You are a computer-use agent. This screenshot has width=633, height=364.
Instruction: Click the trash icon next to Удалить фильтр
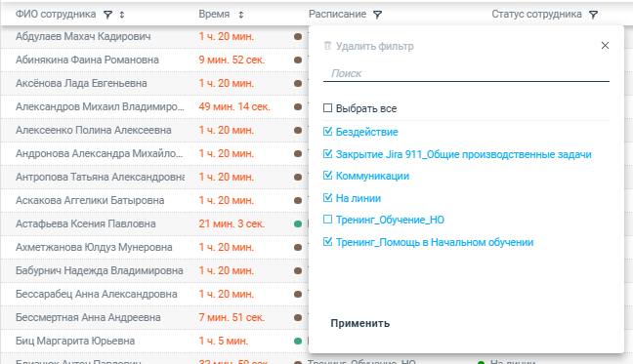pyautogui.click(x=327, y=46)
